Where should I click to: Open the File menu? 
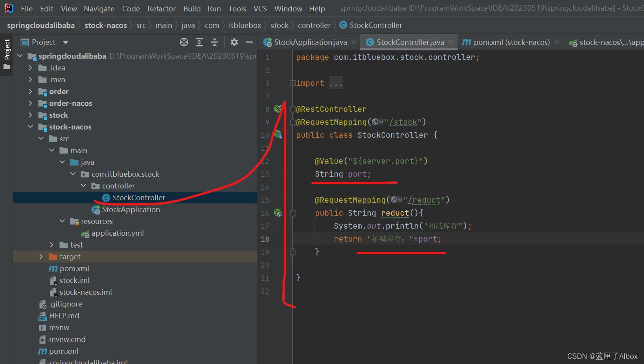pyautogui.click(x=26, y=9)
